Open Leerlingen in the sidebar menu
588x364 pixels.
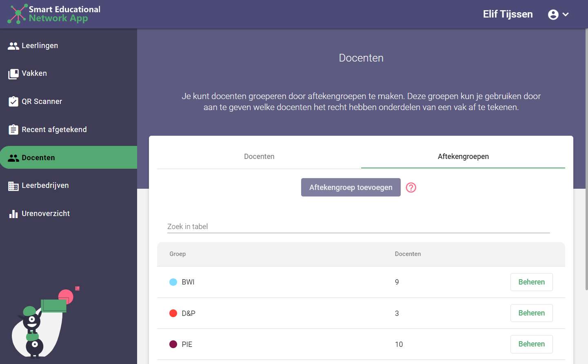point(69,46)
